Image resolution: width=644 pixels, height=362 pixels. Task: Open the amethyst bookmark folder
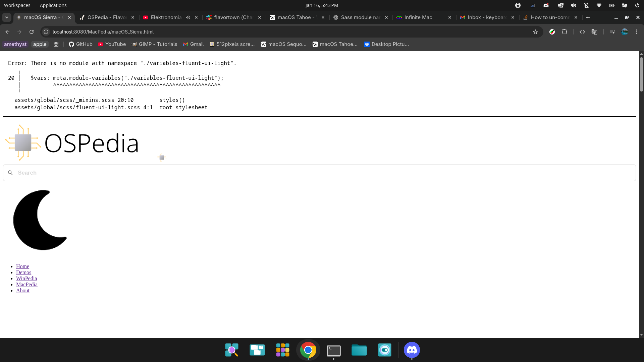click(15, 44)
